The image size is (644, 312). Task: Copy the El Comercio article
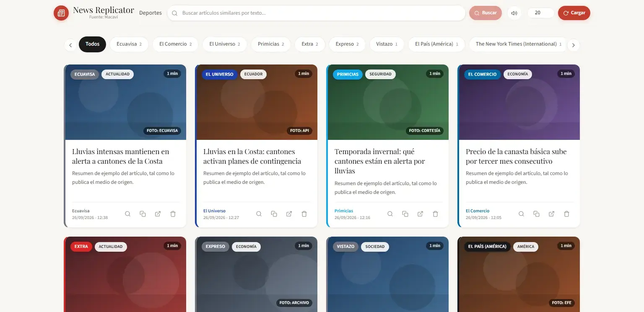pos(537,214)
